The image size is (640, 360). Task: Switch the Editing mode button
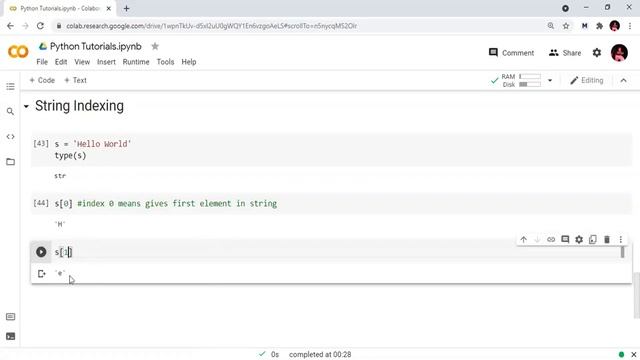[x=587, y=80]
